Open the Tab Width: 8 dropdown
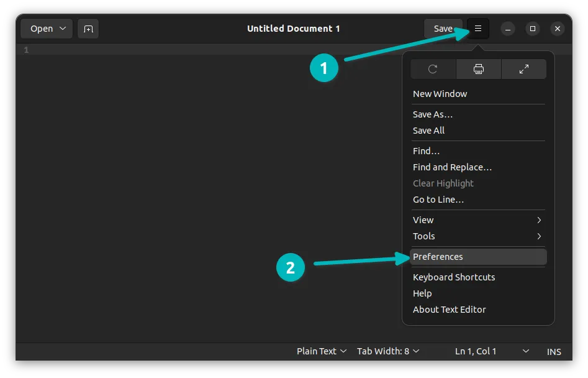This screenshot has width=588, height=378. (388, 351)
